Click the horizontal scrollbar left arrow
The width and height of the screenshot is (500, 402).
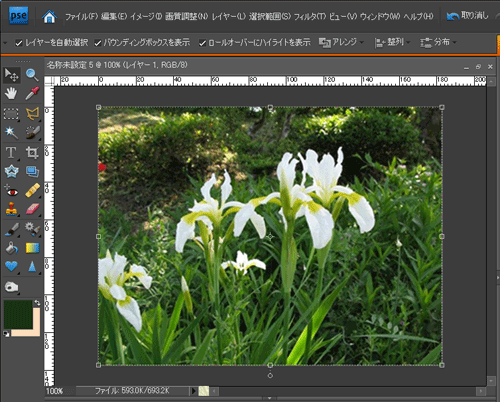tap(214, 391)
